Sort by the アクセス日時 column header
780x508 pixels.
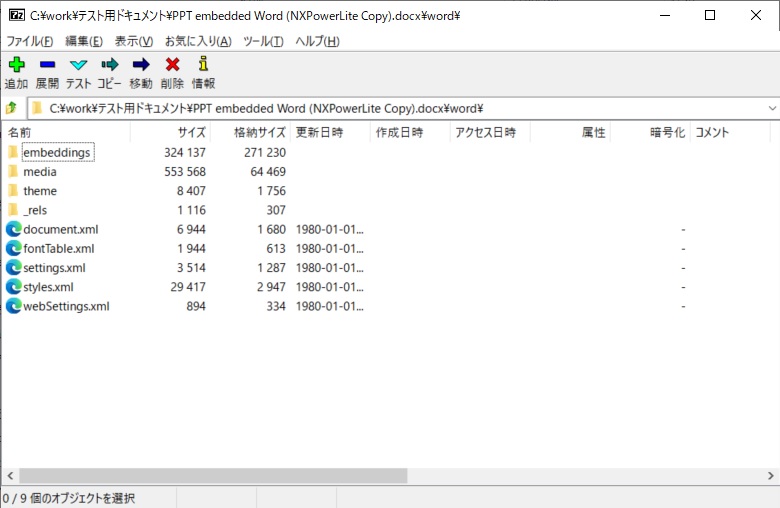(x=490, y=132)
